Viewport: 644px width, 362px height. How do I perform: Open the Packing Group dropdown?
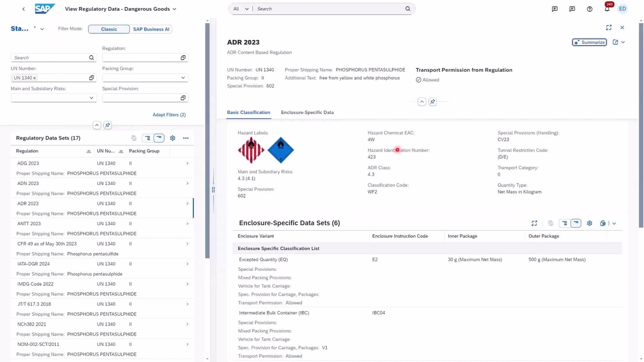point(182,77)
